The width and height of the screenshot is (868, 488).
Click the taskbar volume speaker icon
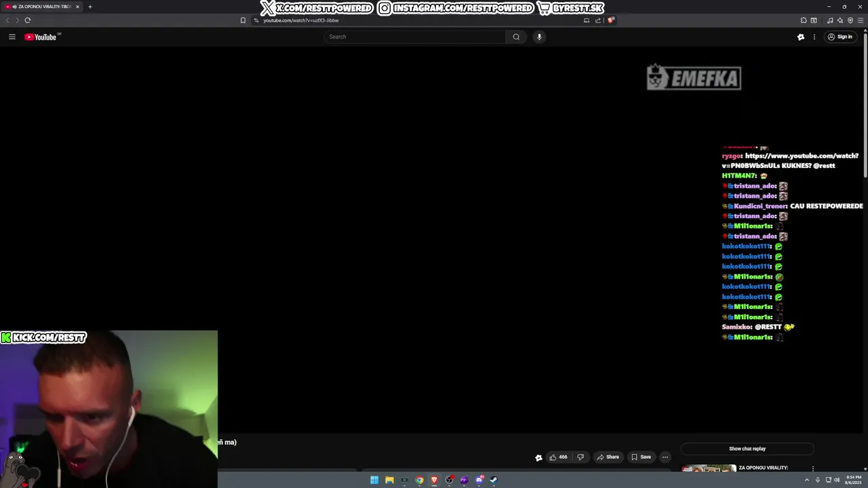click(837, 480)
